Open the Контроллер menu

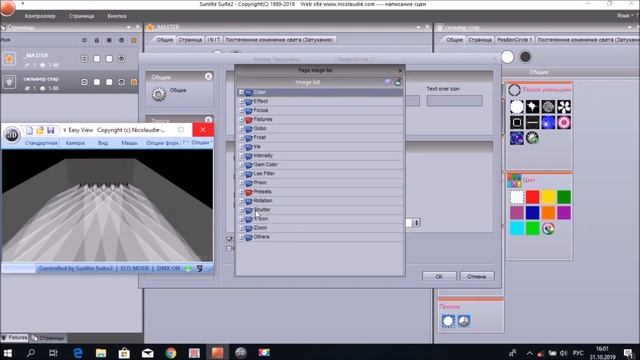tap(40, 16)
